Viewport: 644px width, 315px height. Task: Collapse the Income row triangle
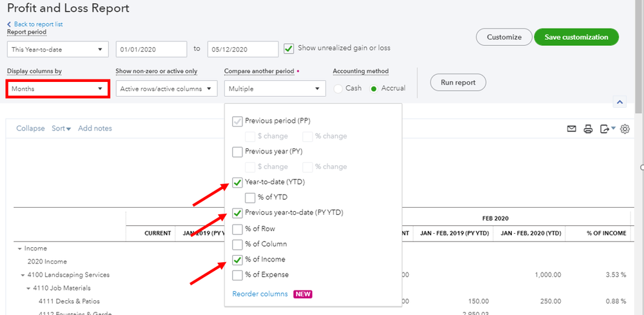[19, 249]
